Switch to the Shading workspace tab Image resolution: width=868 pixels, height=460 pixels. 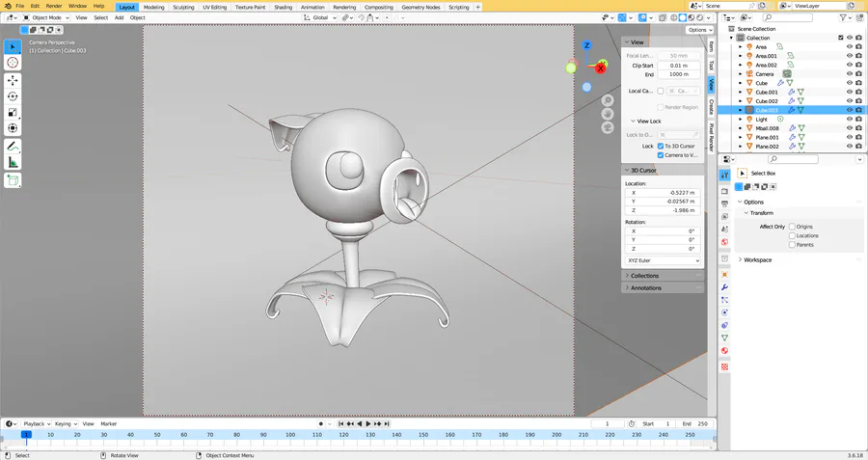tap(283, 7)
